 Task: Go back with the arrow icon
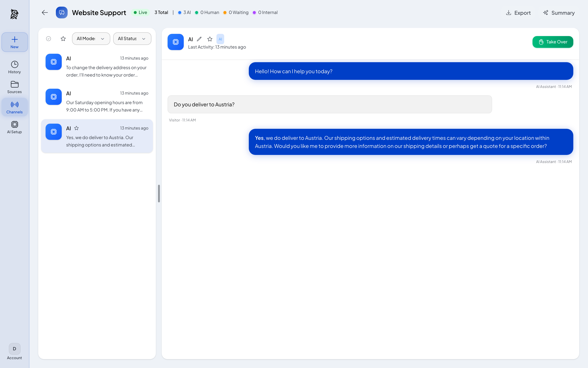[x=45, y=13]
